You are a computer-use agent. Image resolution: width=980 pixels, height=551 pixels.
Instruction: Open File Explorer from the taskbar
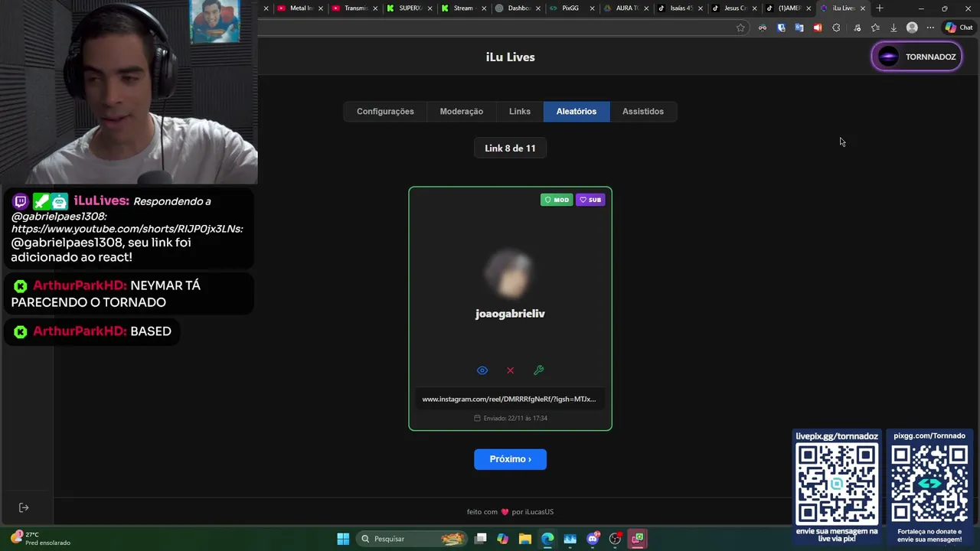525,539
